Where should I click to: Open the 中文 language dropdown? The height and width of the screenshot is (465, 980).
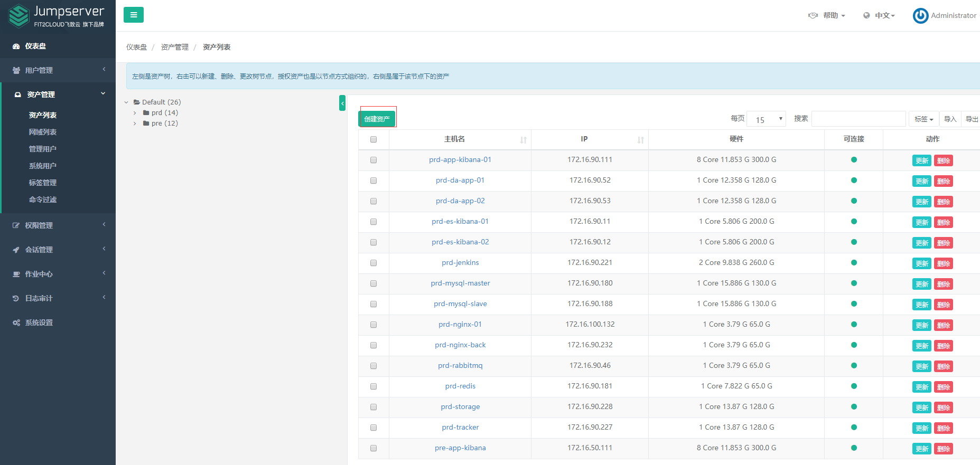point(879,15)
